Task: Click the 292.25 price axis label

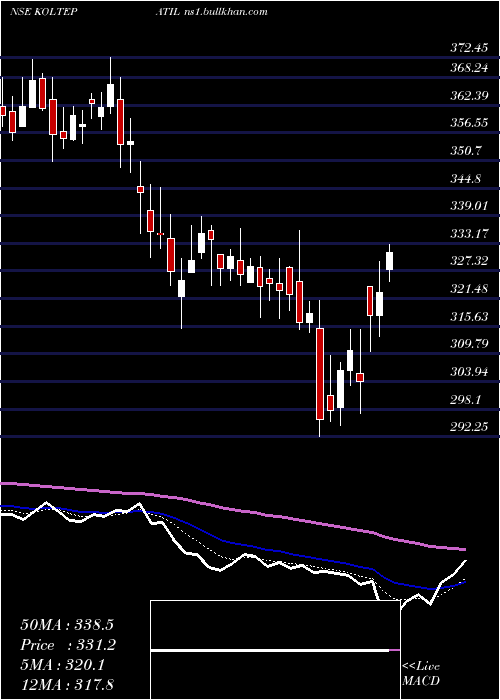Action: pyautogui.click(x=469, y=427)
